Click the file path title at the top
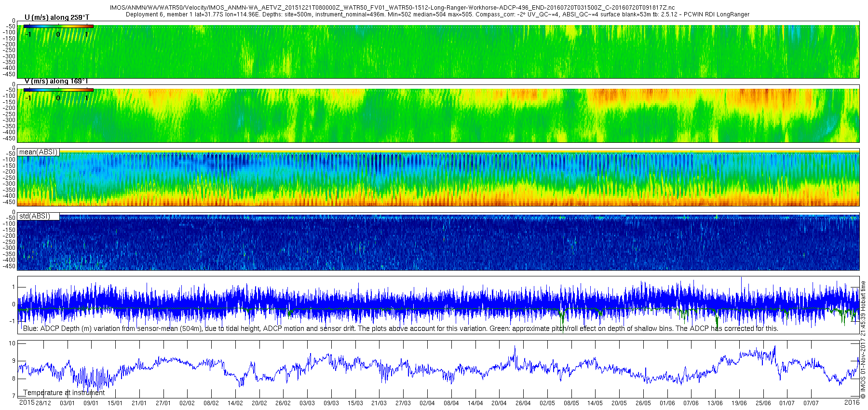 coord(393,8)
